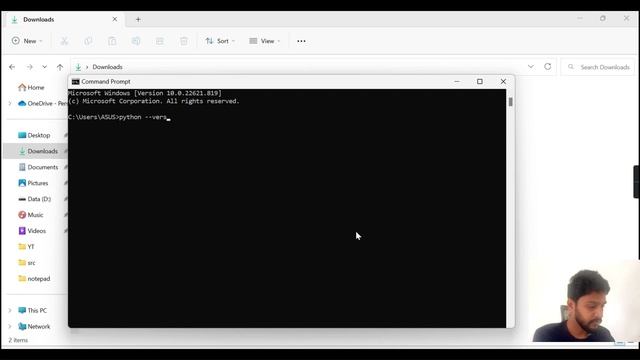
Task: Go back with the Explorer back arrow
Action: point(12,67)
